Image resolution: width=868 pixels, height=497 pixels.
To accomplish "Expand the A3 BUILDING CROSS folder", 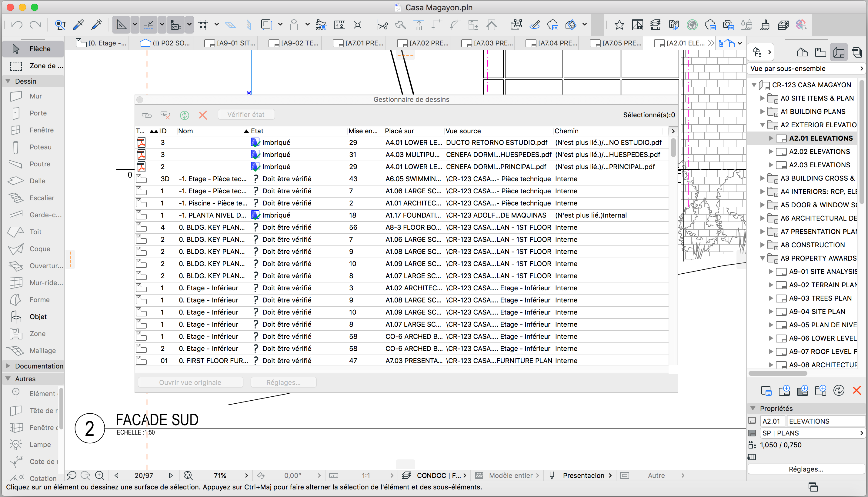I will (762, 178).
